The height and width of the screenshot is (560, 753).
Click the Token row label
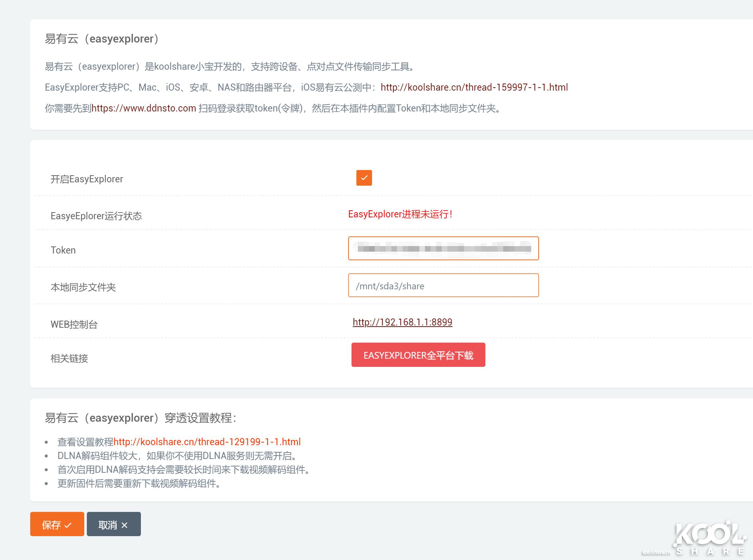pos(63,250)
